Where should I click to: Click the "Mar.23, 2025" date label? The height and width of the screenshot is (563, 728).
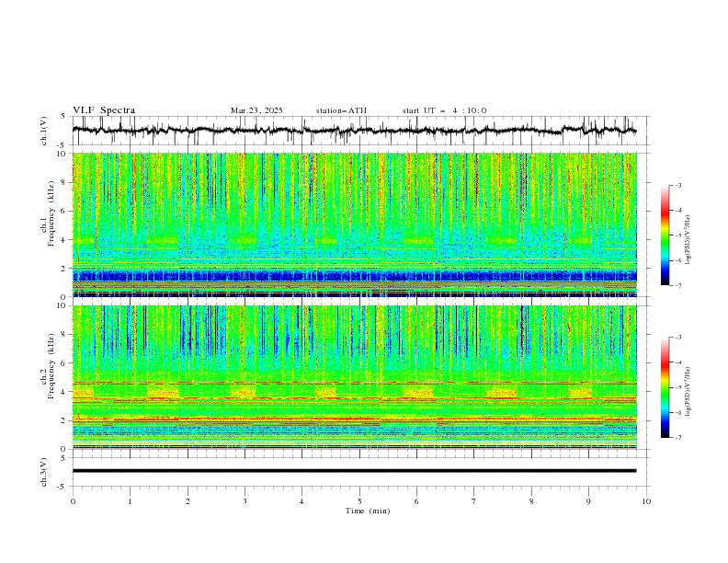tap(256, 110)
